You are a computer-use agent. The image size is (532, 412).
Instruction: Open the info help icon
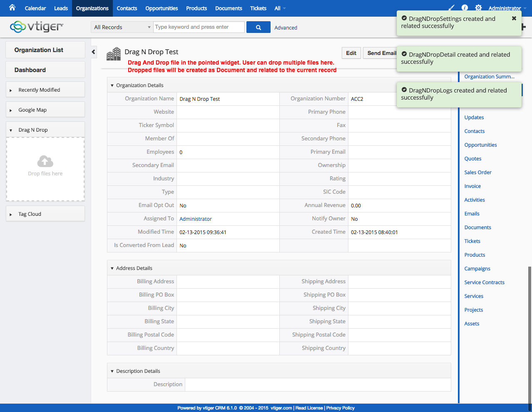click(465, 8)
